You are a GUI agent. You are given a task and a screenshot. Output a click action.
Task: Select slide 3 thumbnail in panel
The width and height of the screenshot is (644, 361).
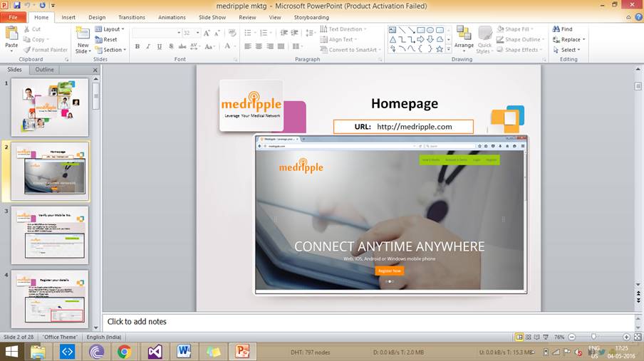50,235
